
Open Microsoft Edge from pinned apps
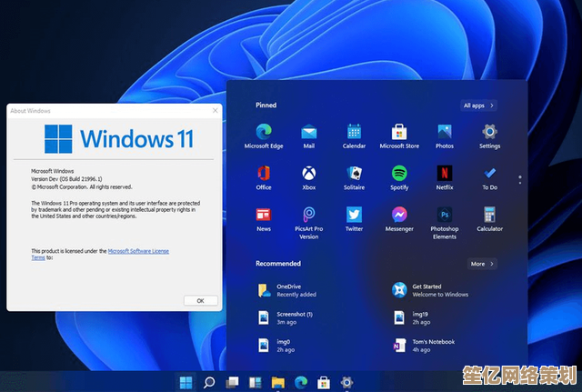[264, 132]
